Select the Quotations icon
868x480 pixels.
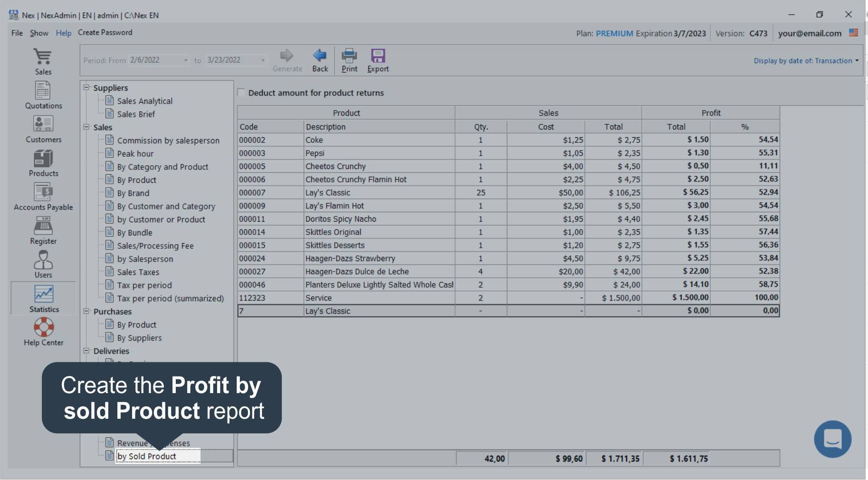[43, 94]
